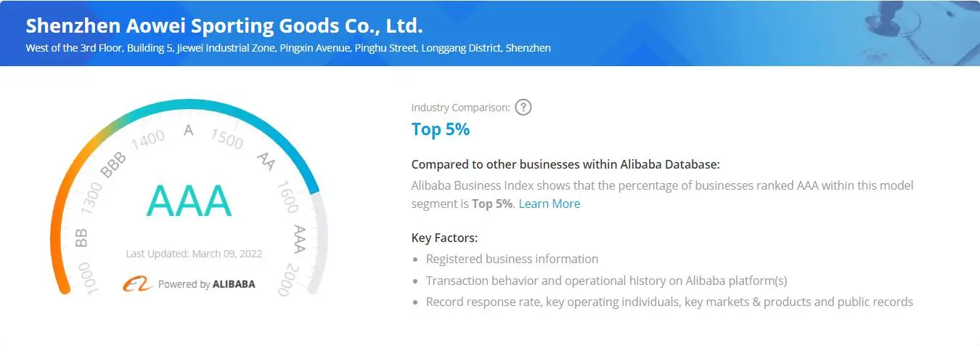
Task: Click the Powered by ALIBABA text
Action: point(206,284)
